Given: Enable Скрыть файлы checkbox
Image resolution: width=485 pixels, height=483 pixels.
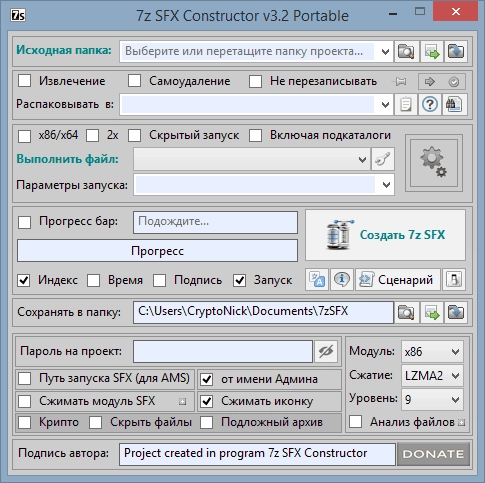Looking at the screenshot, I should click(x=95, y=423).
